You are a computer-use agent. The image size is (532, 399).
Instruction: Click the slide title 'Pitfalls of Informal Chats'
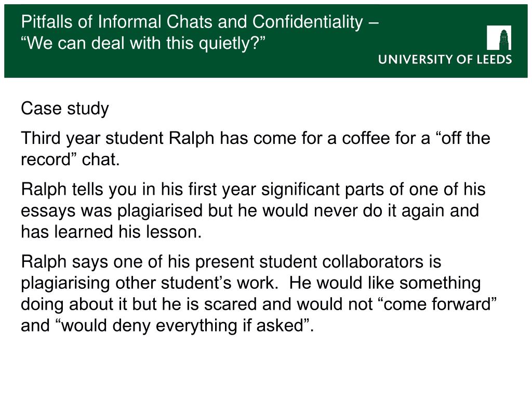(117, 22)
